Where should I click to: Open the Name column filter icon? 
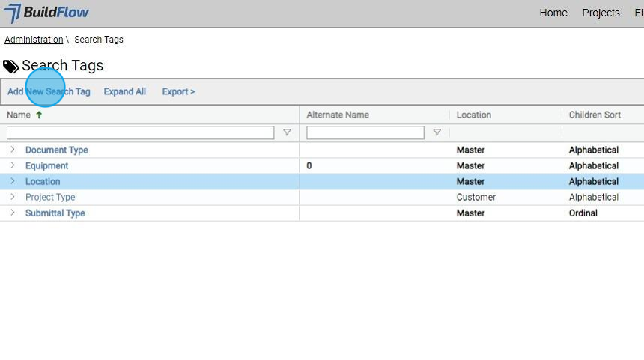[x=287, y=132]
